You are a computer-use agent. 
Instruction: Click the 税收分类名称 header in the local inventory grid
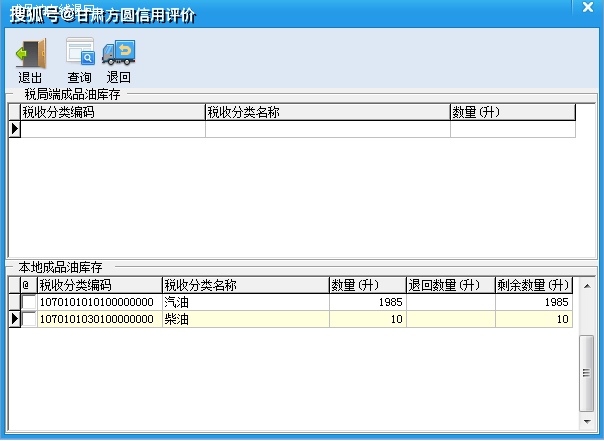tap(245, 285)
